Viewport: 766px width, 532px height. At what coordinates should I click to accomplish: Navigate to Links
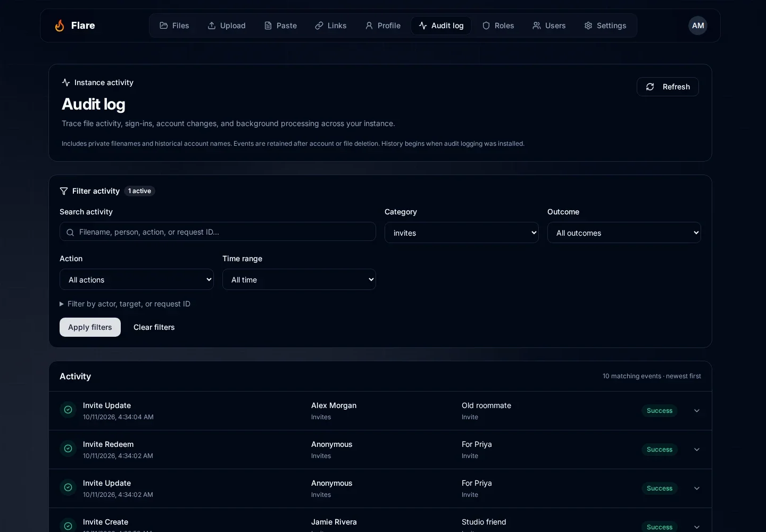pos(331,26)
